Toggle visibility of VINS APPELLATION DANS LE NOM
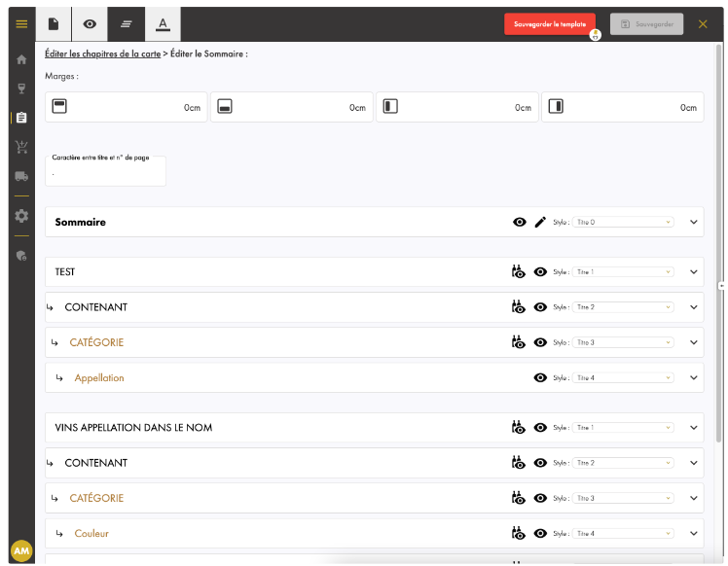Image resolution: width=728 pixels, height=566 pixels. tap(540, 427)
